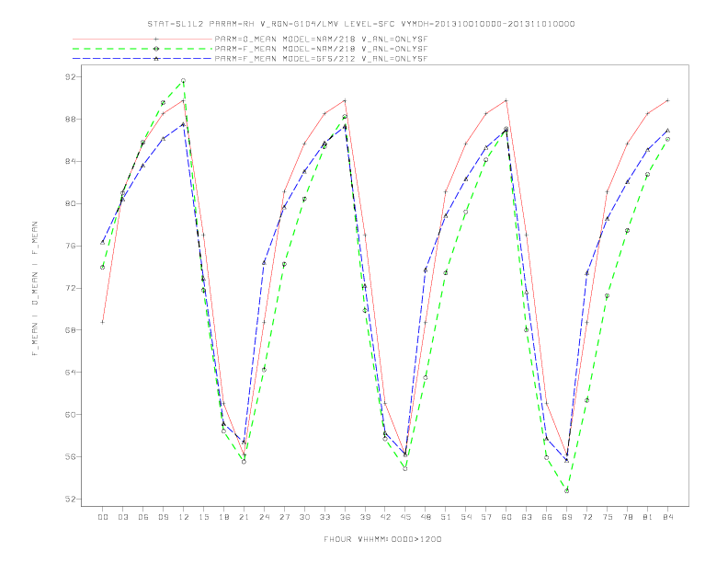This screenshot has height=563, width=728.
Task: Click the plus marker on red legend line
Action: pyautogui.click(x=156, y=39)
